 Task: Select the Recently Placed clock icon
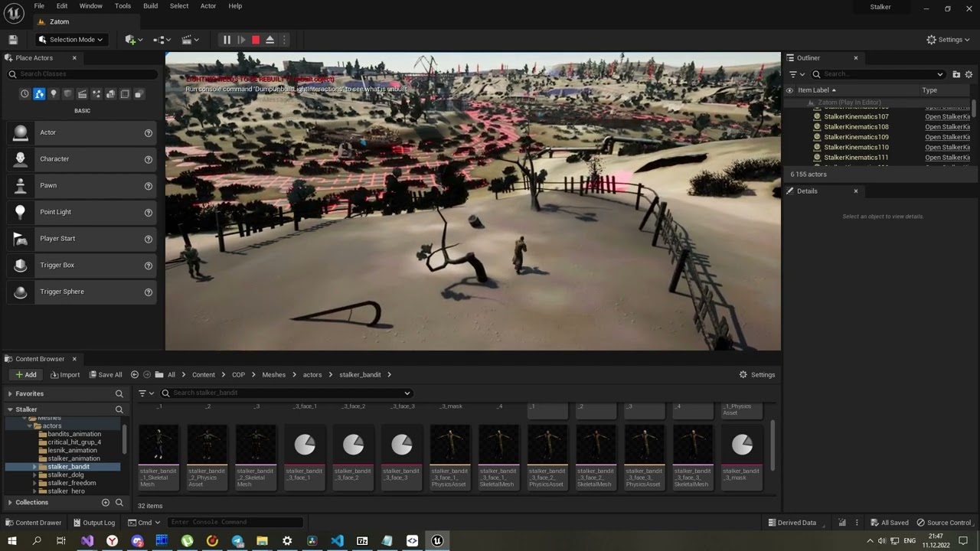[x=24, y=94]
